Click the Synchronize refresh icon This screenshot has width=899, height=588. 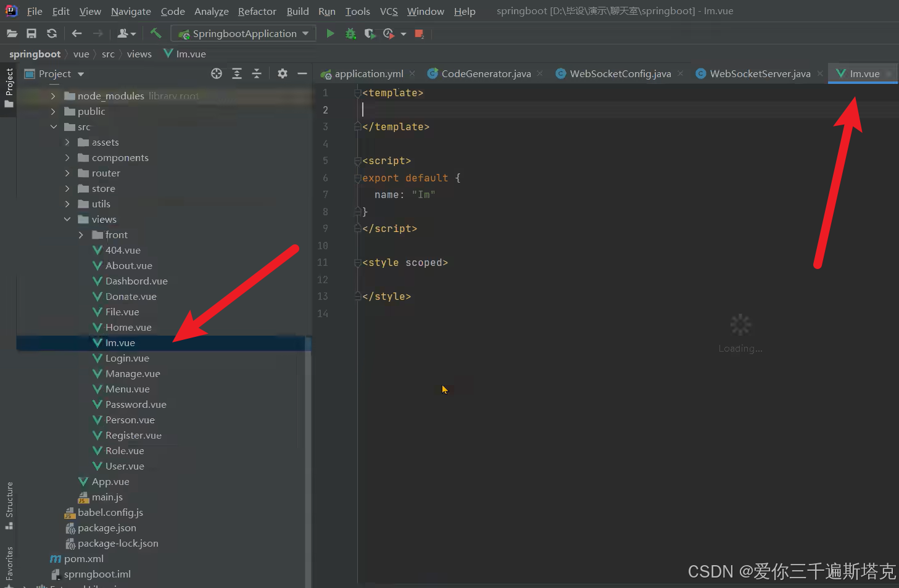coord(52,33)
